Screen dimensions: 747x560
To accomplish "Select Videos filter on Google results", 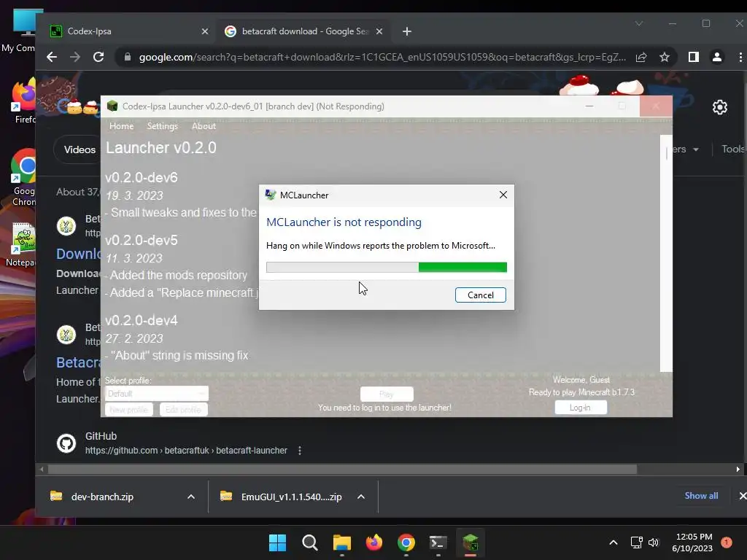I will [80, 149].
